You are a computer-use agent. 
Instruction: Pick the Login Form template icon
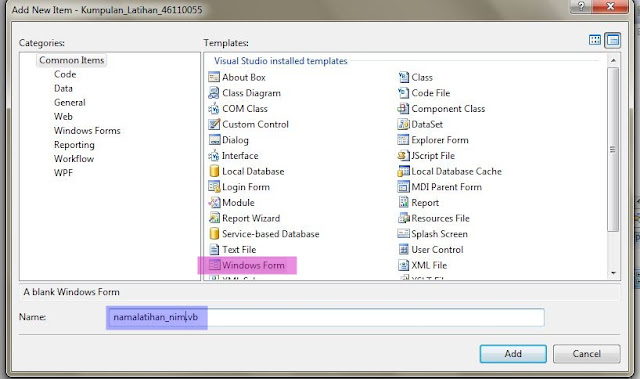214,187
